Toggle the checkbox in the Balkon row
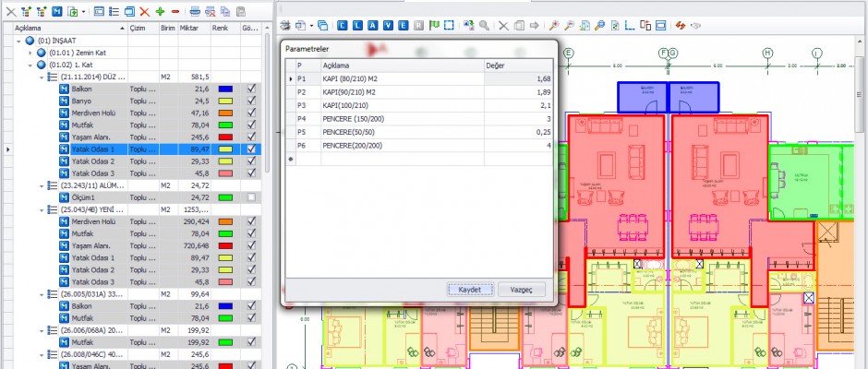This screenshot has height=369, width=868. coord(250,89)
